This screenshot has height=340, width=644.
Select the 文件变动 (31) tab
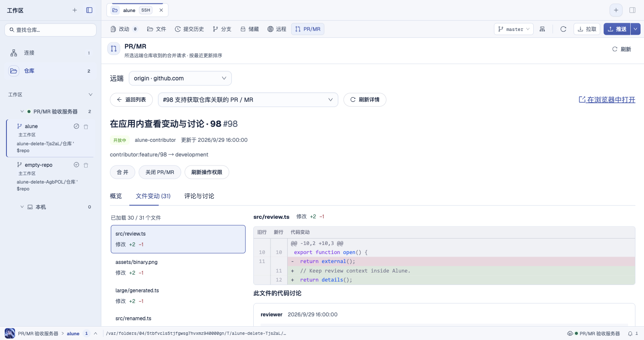[x=153, y=196]
